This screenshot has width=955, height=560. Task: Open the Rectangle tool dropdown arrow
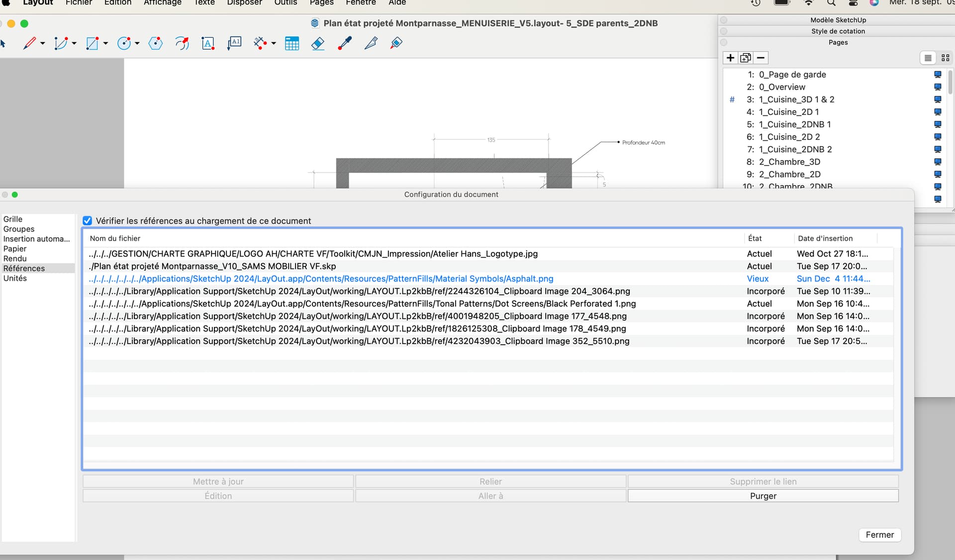point(105,43)
